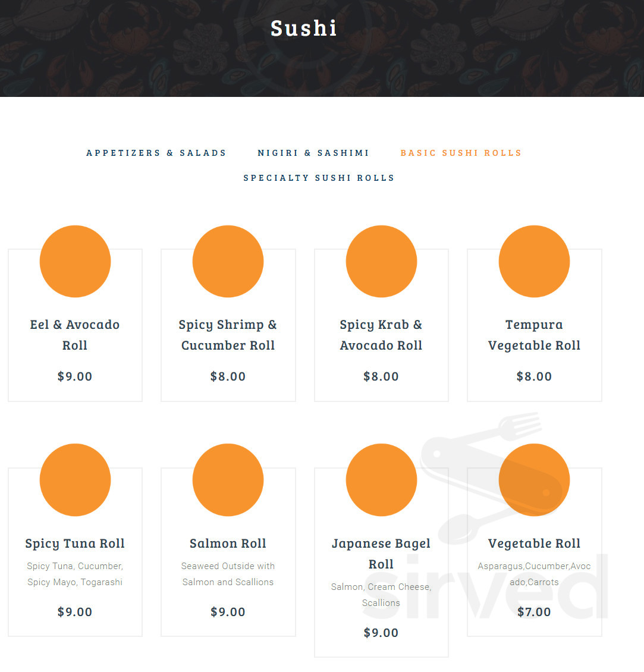View the Specialty Sushi Rolls category
Viewport: 644px width, 672px height.
coord(319,177)
